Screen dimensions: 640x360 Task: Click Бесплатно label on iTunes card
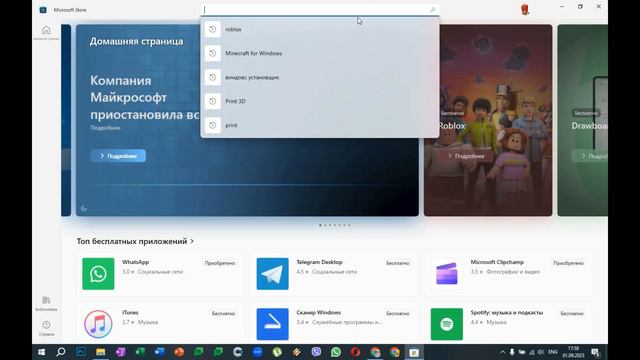(x=223, y=313)
